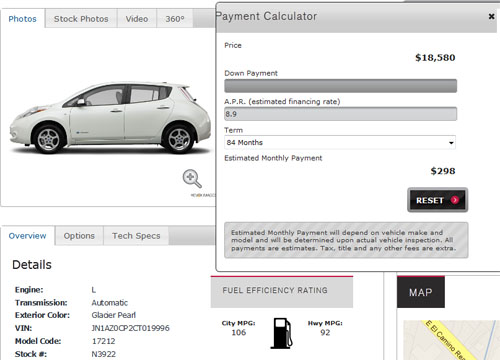Click the Engine label in Details
The width and height of the screenshot is (500, 360).
coord(29,290)
